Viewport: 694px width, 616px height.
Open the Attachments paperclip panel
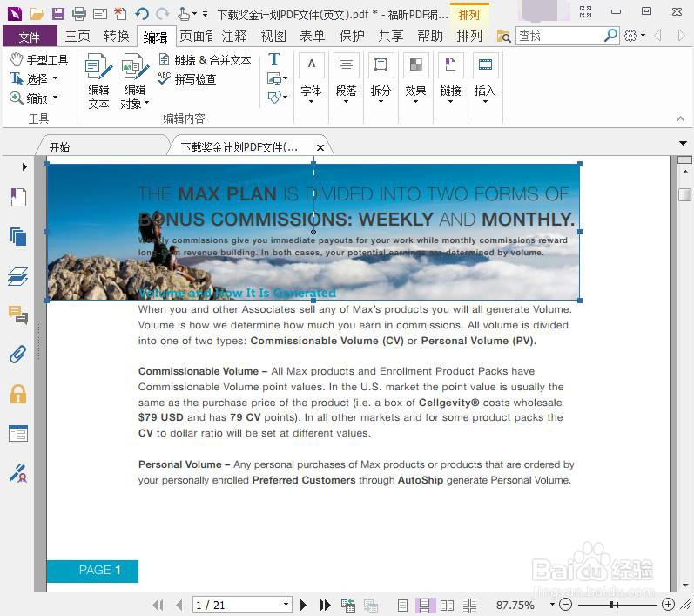tap(18, 355)
